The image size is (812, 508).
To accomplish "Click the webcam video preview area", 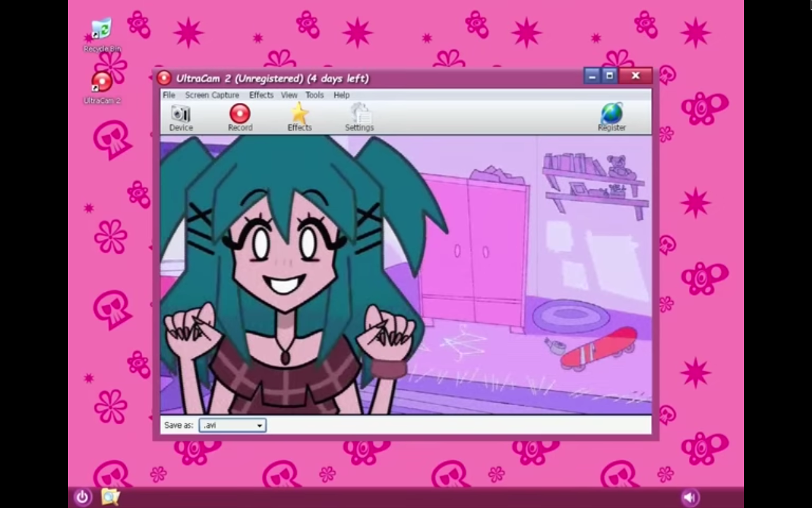I will [406, 274].
